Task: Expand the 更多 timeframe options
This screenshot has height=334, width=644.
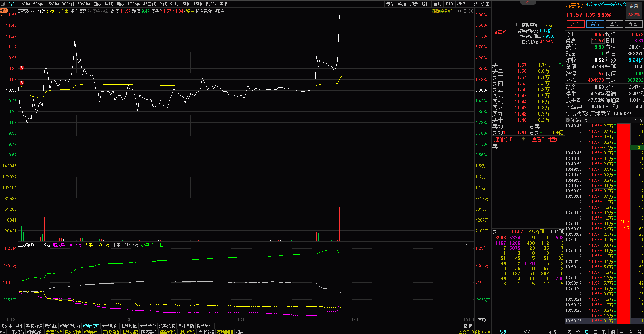Action: coord(225,4)
